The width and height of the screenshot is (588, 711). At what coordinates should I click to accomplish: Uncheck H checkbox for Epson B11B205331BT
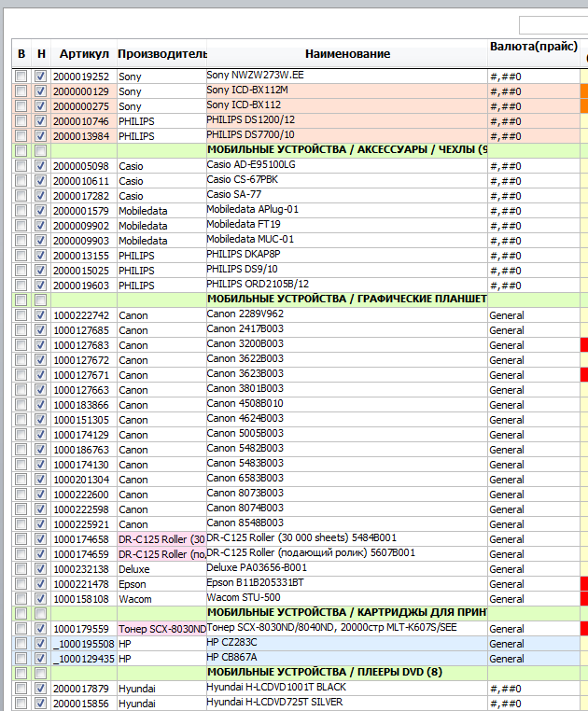click(40, 584)
